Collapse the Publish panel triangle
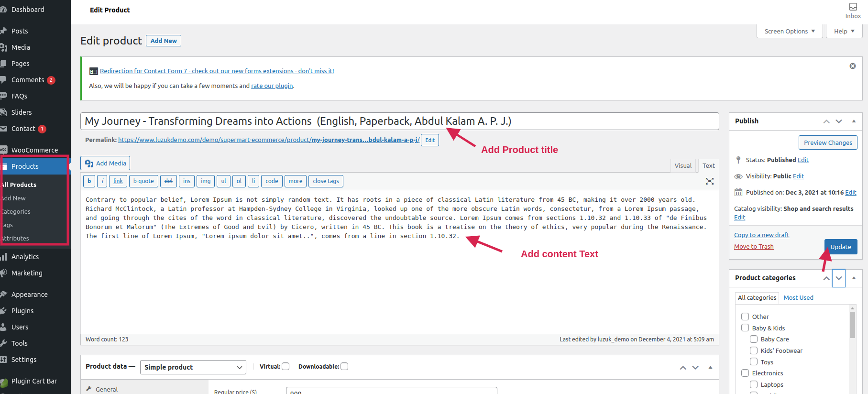Image resolution: width=868 pixels, height=394 pixels. pos(854,121)
